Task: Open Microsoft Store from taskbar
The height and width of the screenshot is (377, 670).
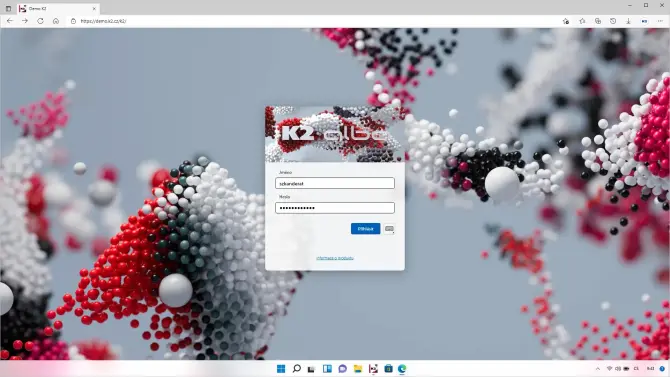Action: click(x=388, y=368)
